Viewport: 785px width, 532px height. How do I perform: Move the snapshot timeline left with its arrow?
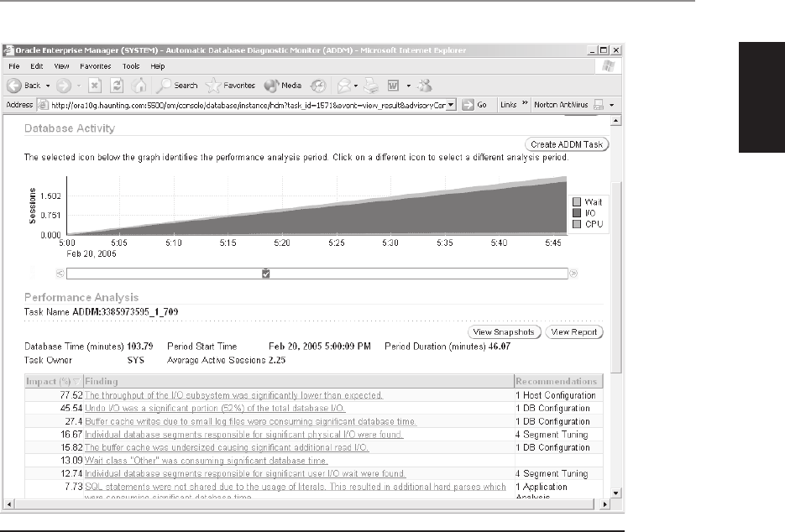click(60, 274)
